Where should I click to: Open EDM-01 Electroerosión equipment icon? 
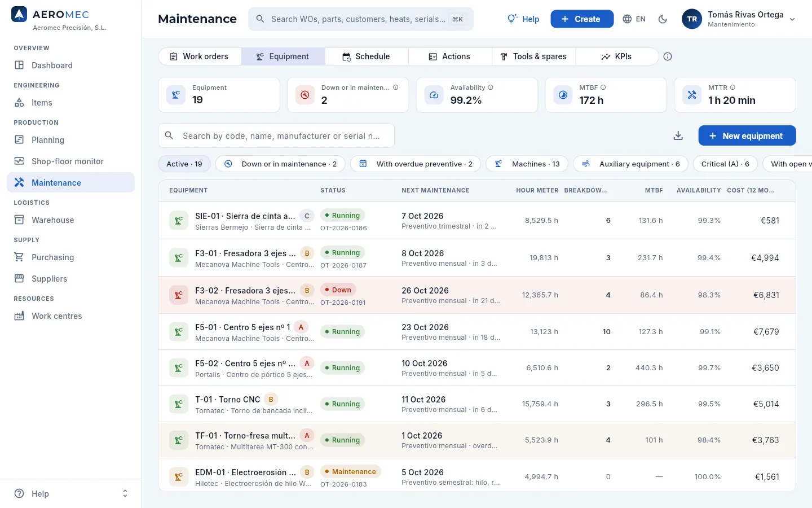[179, 476]
